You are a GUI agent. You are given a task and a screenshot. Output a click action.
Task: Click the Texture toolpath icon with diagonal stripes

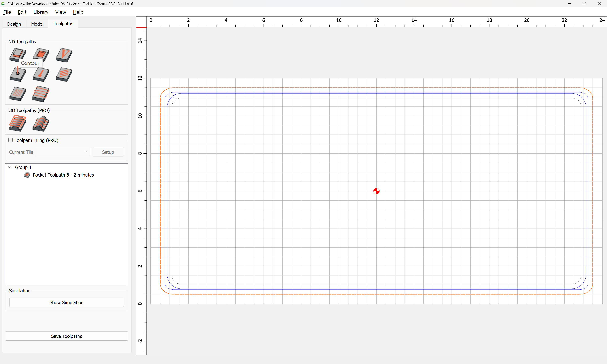click(64, 74)
